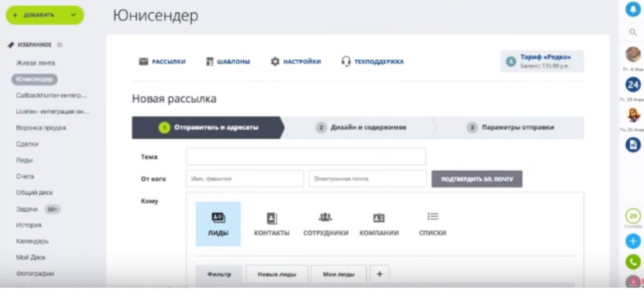Click the Тариф «Редко» balance box
The height and width of the screenshot is (289, 644).
tap(541, 61)
